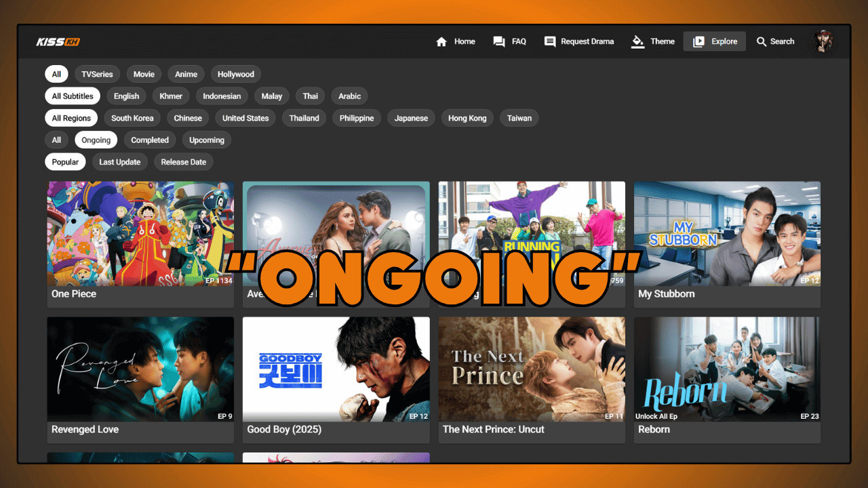
Task: Click the Theme paint bucket icon
Action: point(637,42)
